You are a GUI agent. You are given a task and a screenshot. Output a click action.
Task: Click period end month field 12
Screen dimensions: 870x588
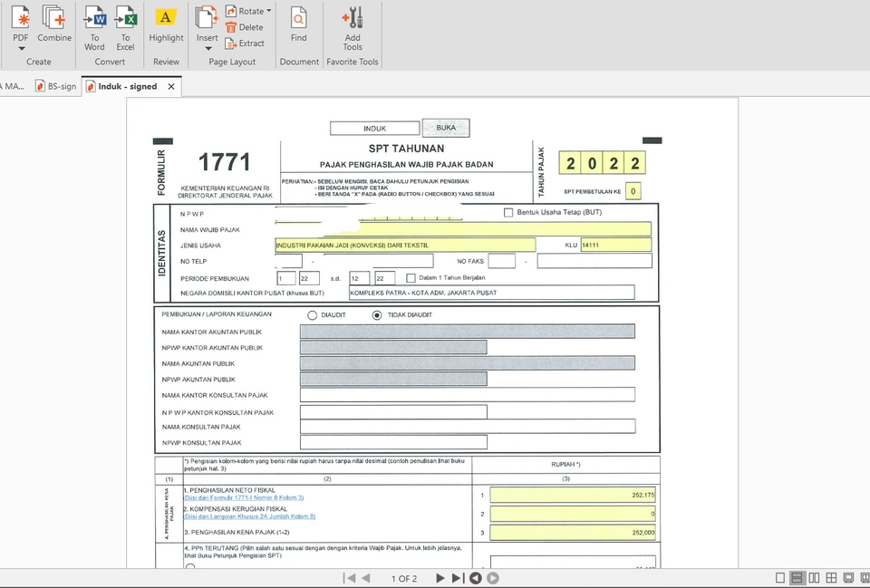(x=360, y=278)
